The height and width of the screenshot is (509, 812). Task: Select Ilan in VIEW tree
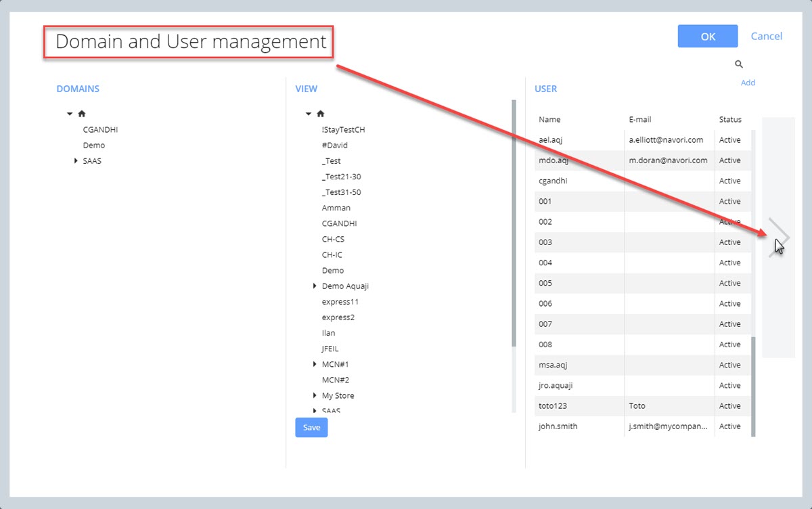click(329, 333)
